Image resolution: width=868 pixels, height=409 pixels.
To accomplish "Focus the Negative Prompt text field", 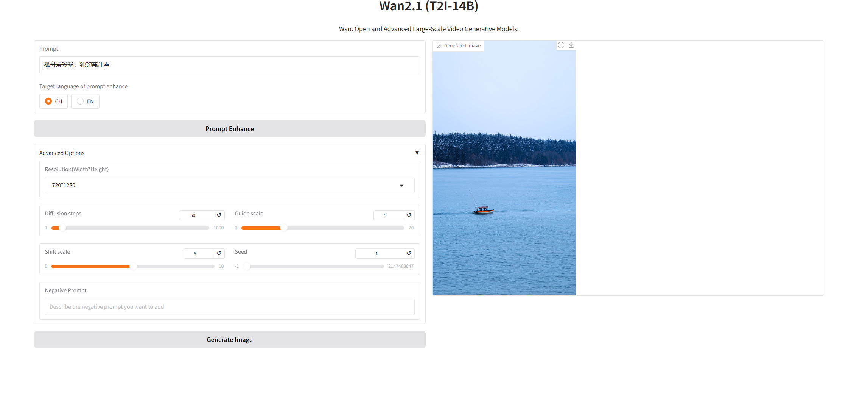I will [x=230, y=307].
